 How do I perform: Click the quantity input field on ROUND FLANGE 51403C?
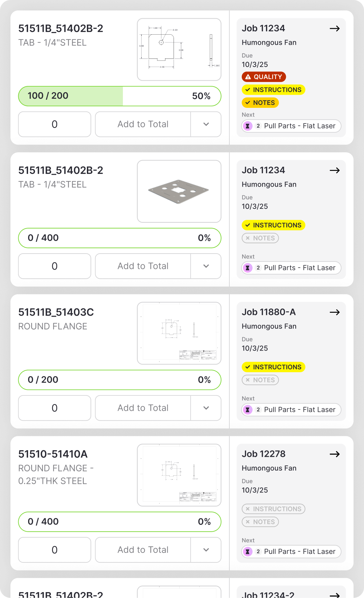point(55,408)
